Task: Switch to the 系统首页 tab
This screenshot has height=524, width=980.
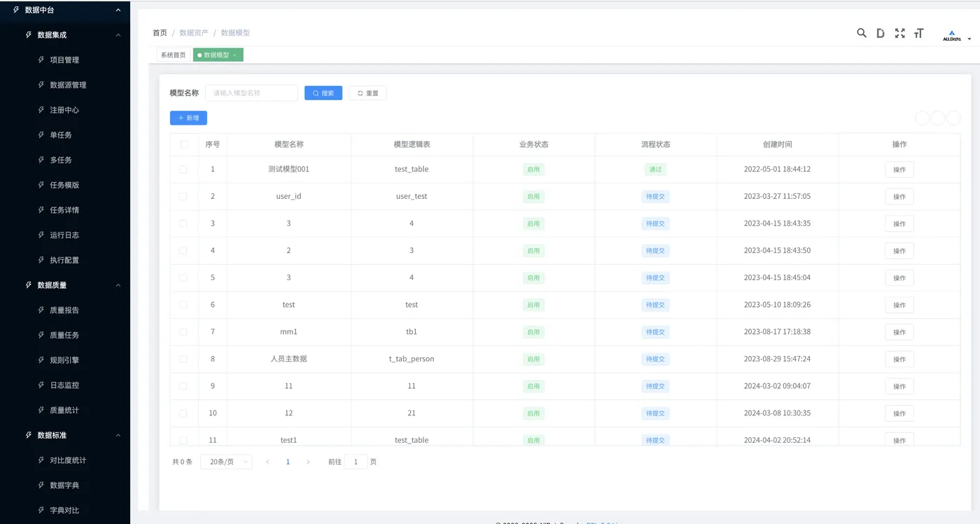Action: point(174,55)
